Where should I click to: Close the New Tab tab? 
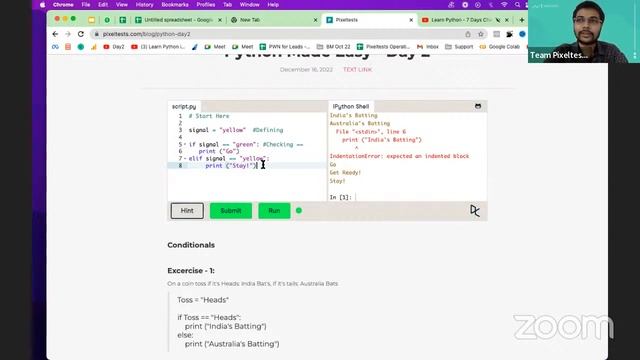315,20
